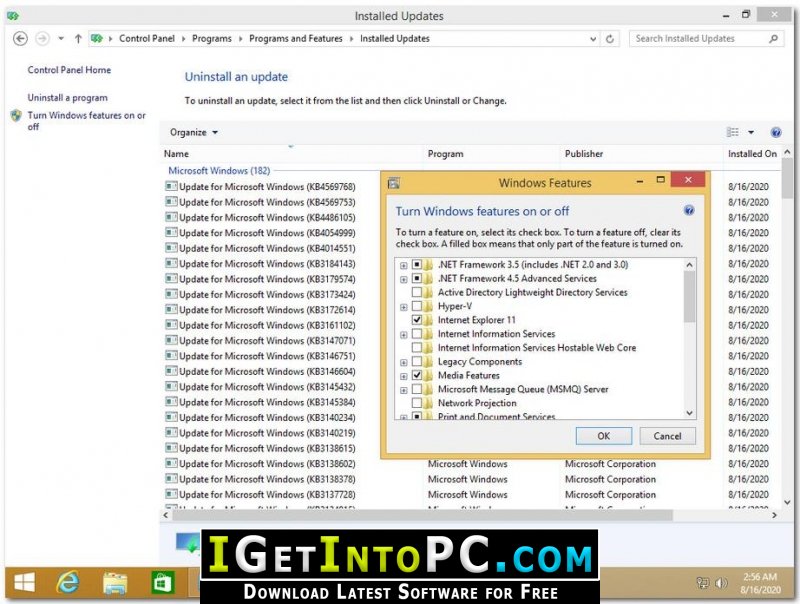Open the network tray icon
This screenshot has width=800, height=604.
click(x=703, y=583)
